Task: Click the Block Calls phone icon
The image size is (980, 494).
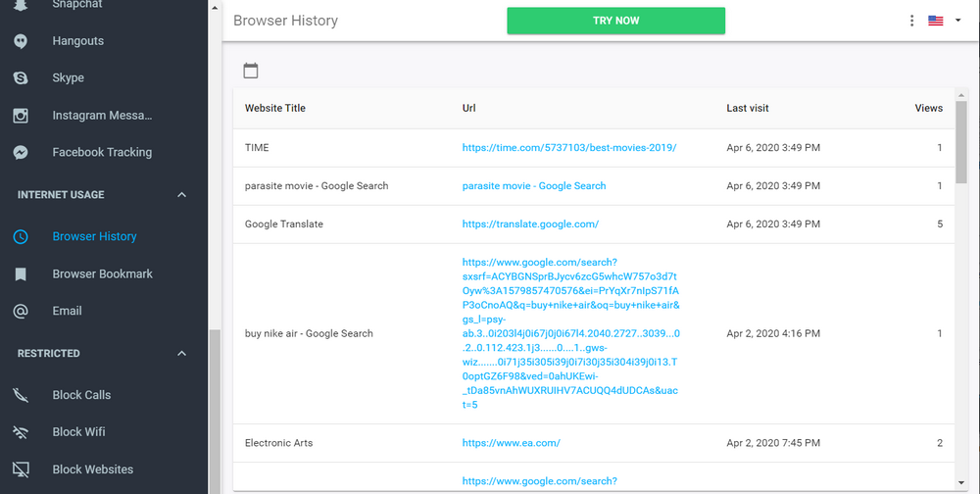Action: pos(21,395)
